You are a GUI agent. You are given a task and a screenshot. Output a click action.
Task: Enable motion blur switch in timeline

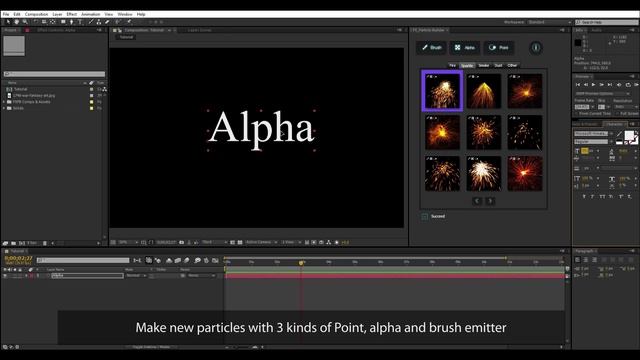pyautogui.click(x=187, y=260)
